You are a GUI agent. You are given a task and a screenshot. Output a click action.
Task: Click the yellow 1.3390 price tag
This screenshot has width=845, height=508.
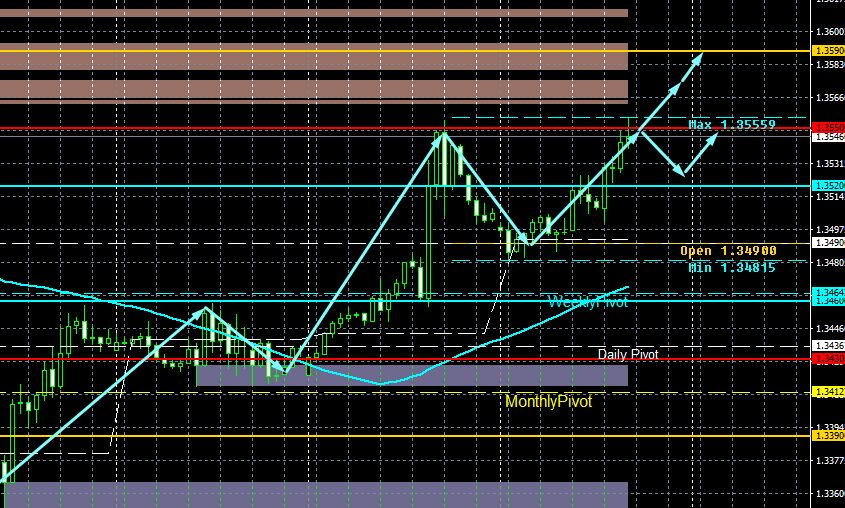pos(828,435)
